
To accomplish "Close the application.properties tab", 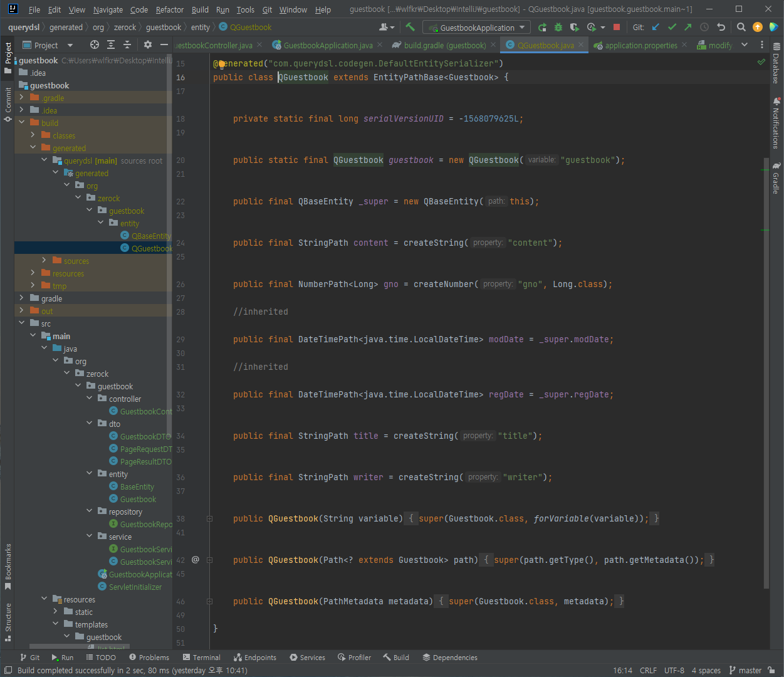I will [684, 45].
